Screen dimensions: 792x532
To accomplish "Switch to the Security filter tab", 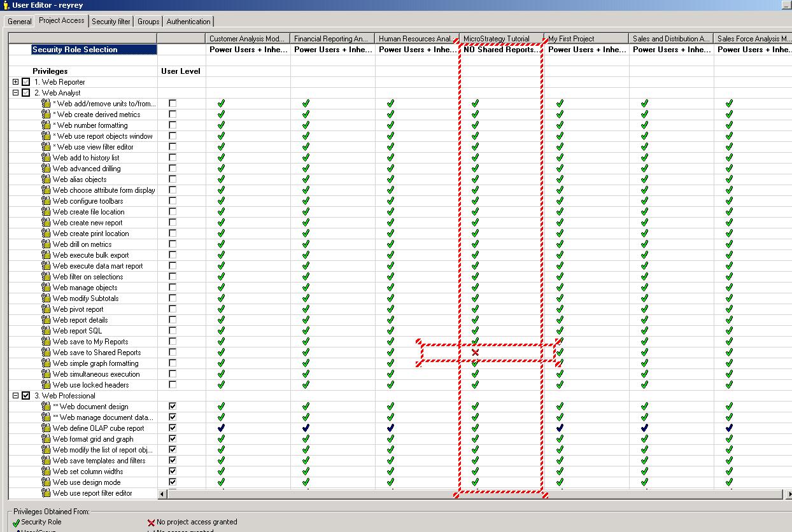I will click(x=111, y=20).
